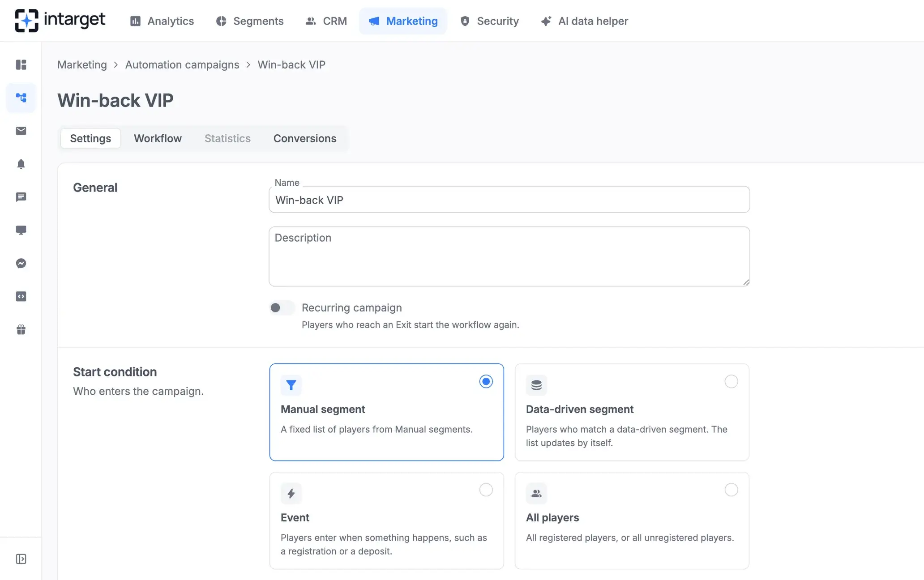Open the CRM menu
Viewport: 924px width, 580px height.
pos(326,21)
